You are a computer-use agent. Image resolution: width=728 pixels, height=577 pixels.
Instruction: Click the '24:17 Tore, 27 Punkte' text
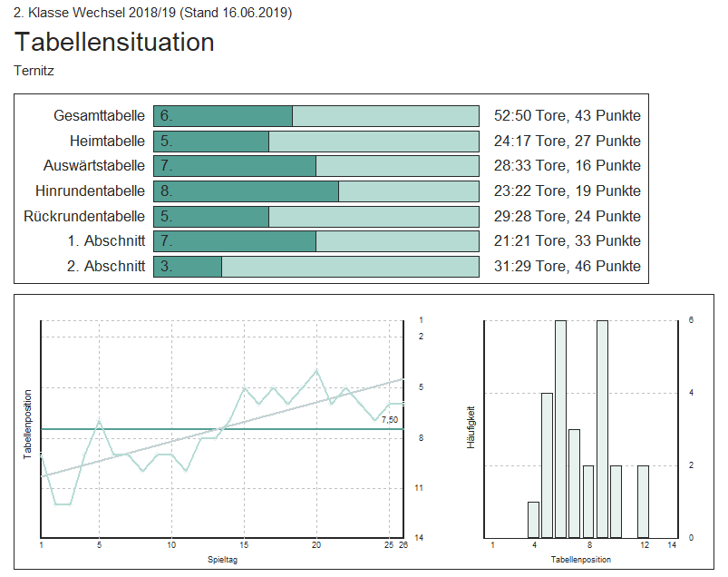click(567, 142)
